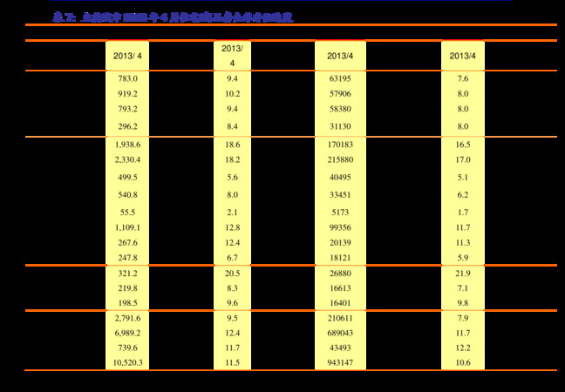
Task: Select the 540.8 value
Action: (127, 195)
